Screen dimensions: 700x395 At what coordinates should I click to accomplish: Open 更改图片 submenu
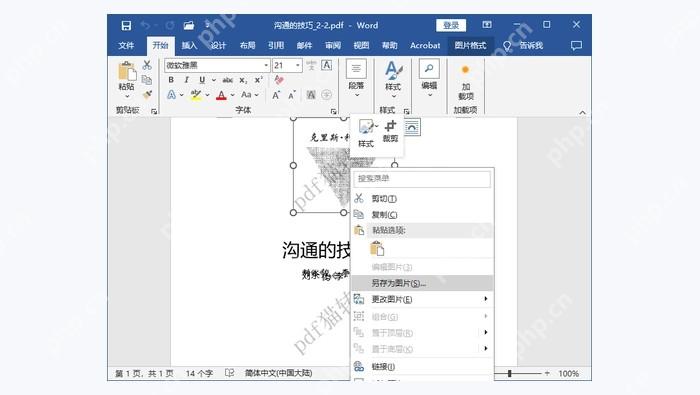pos(422,299)
